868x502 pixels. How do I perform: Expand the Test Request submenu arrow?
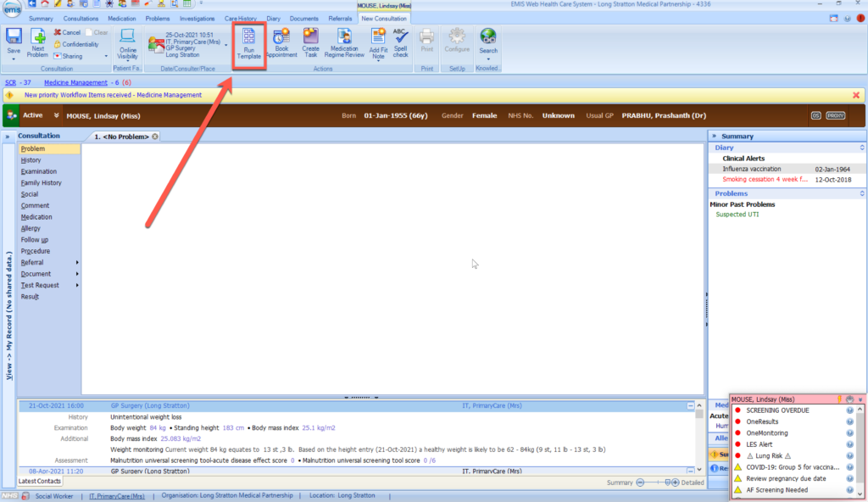(x=77, y=286)
